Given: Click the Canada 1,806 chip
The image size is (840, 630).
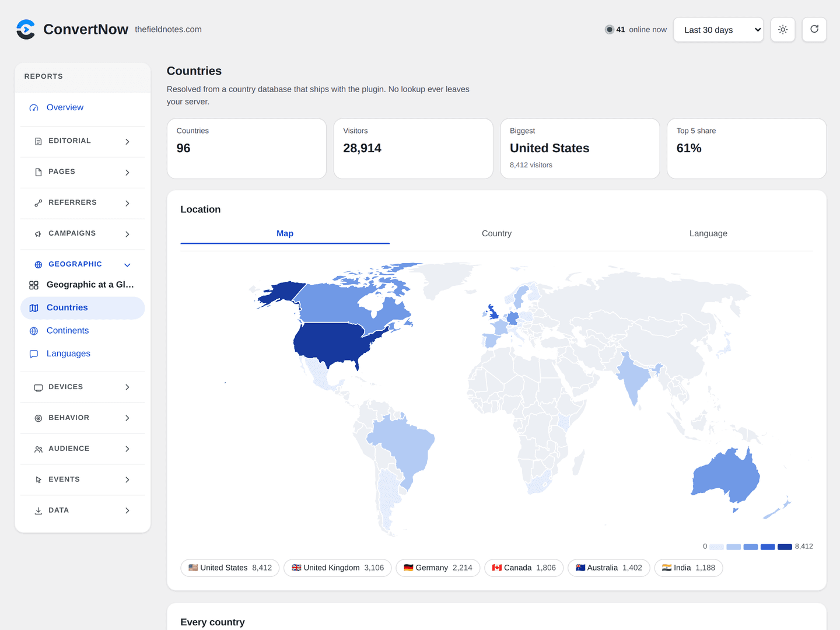Looking at the screenshot, I should click(x=524, y=568).
